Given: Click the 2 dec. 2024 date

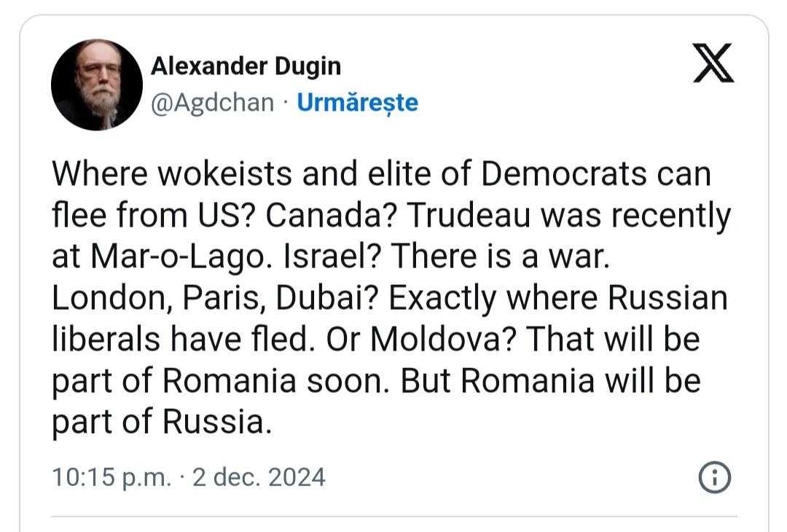Looking at the screenshot, I should point(259,477).
